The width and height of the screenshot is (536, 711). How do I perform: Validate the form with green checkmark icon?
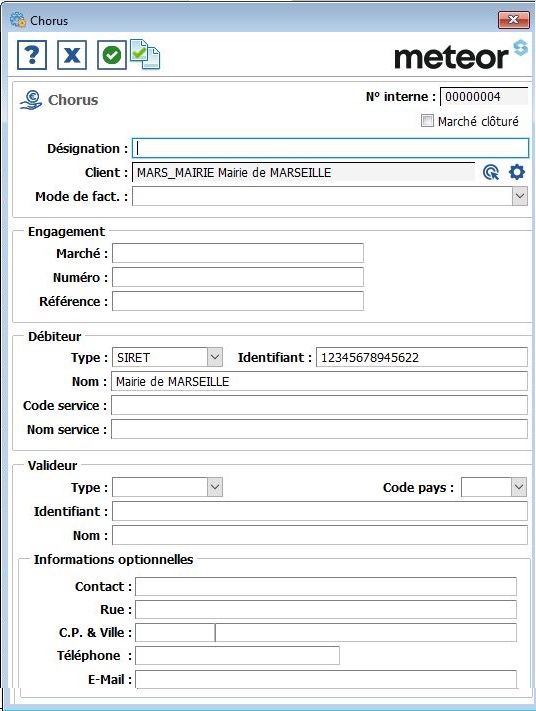coord(112,55)
